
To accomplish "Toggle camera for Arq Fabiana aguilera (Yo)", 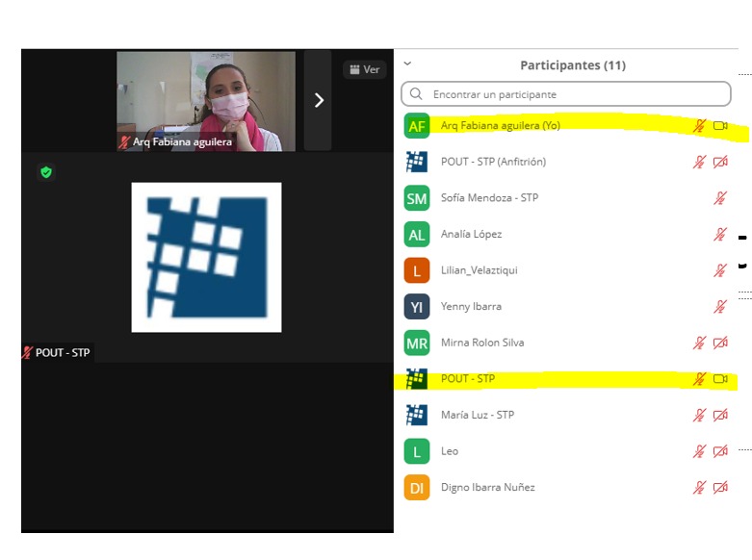I will [720, 126].
